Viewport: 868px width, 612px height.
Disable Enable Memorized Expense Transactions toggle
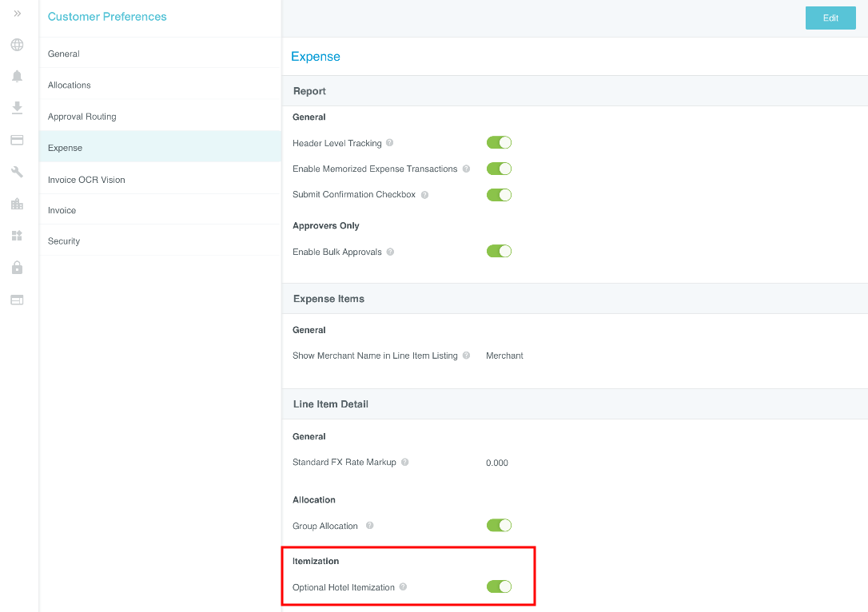(499, 169)
